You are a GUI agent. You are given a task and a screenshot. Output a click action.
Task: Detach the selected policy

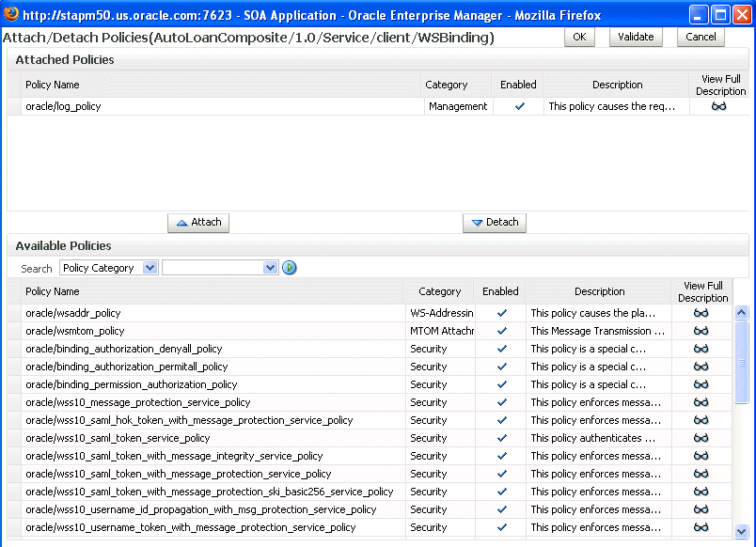click(495, 223)
